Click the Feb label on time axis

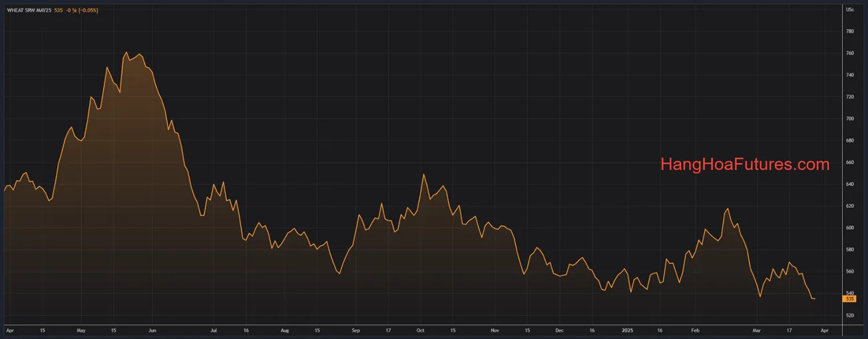pyautogui.click(x=695, y=330)
